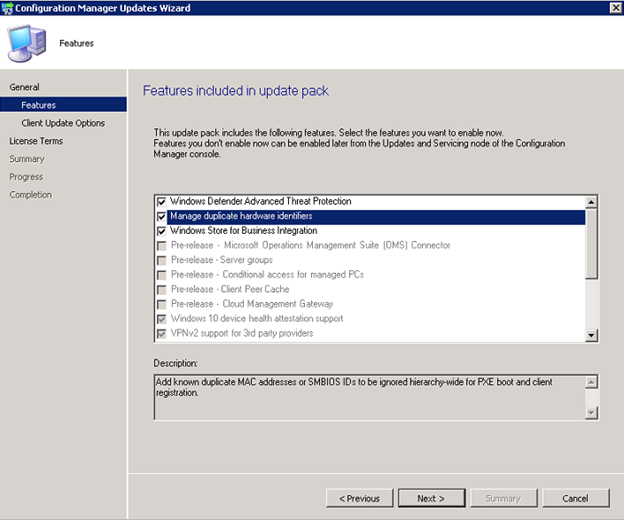Select the Completion step in sidebar

[x=30, y=195]
